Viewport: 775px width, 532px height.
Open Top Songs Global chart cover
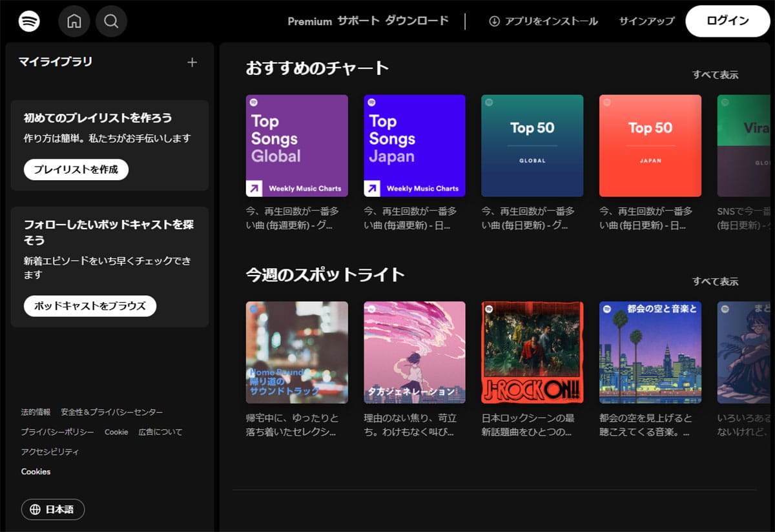pos(297,146)
